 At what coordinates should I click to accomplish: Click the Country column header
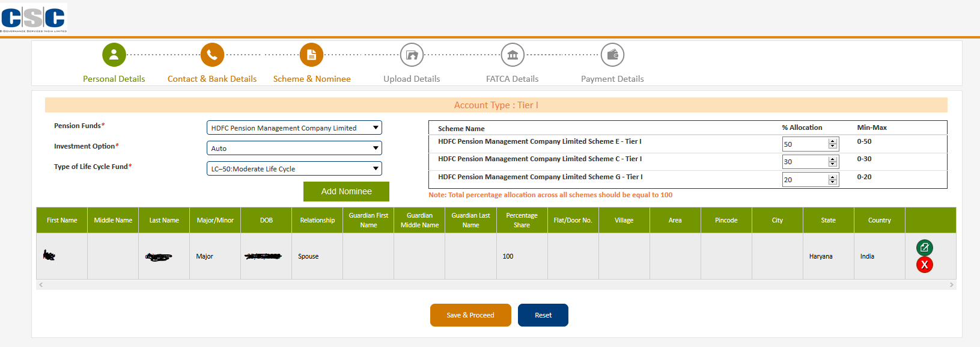pyautogui.click(x=880, y=220)
